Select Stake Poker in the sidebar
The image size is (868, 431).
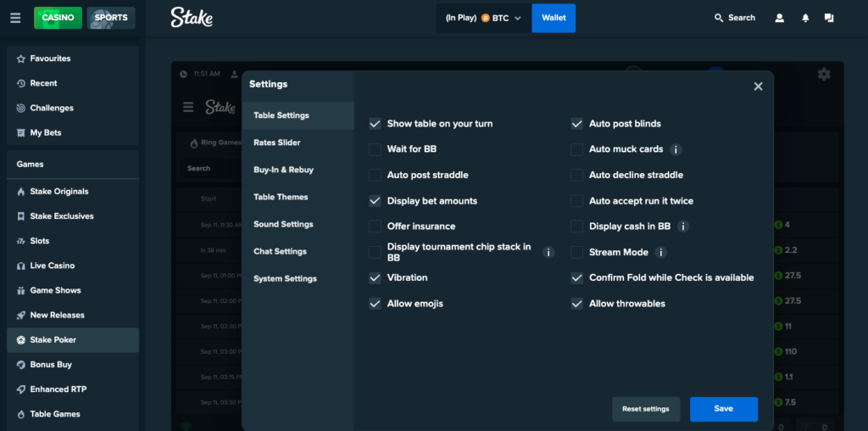click(73, 339)
